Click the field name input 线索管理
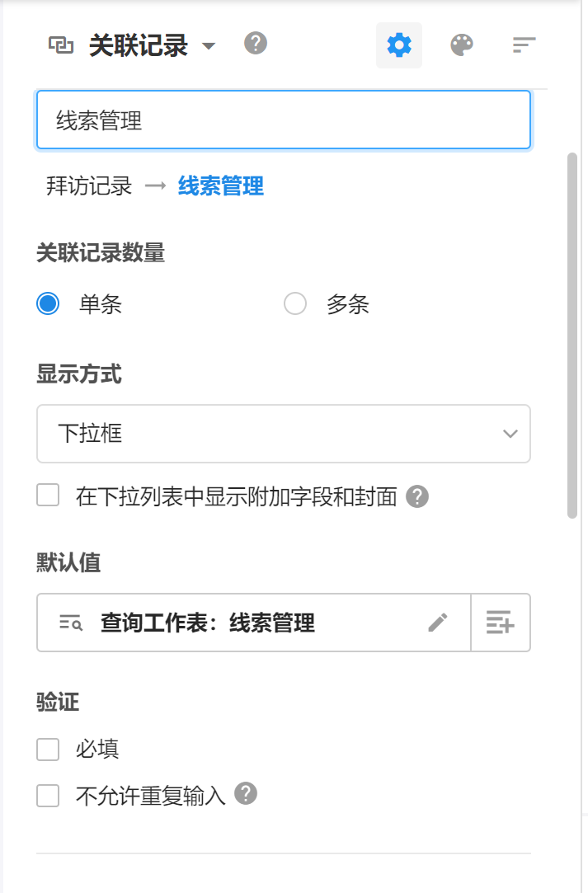The image size is (588, 893). click(283, 120)
